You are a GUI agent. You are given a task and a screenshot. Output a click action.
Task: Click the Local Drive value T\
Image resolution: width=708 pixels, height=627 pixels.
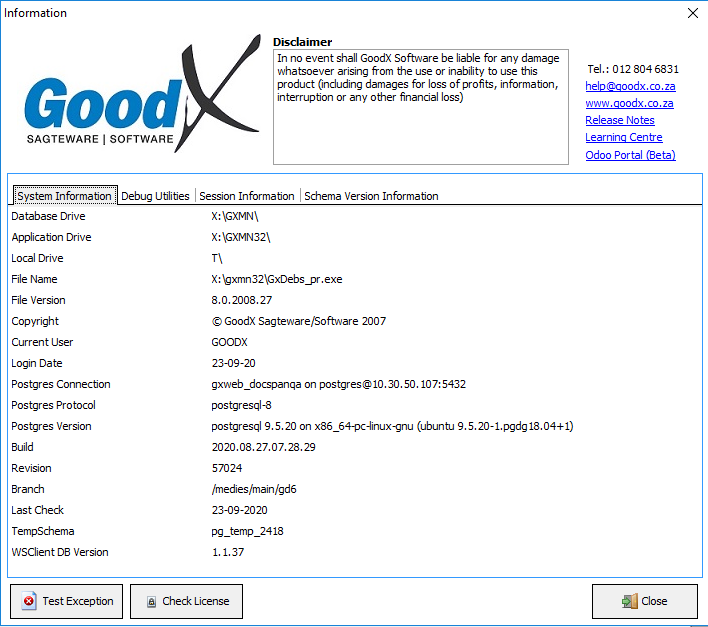(x=217, y=258)
